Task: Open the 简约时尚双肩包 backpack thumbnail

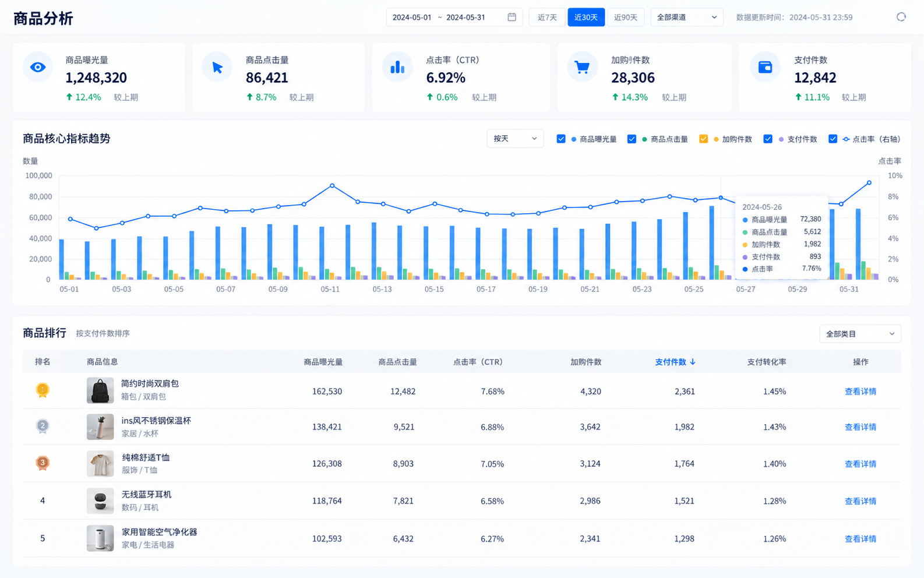Action: tap(100, 390)
